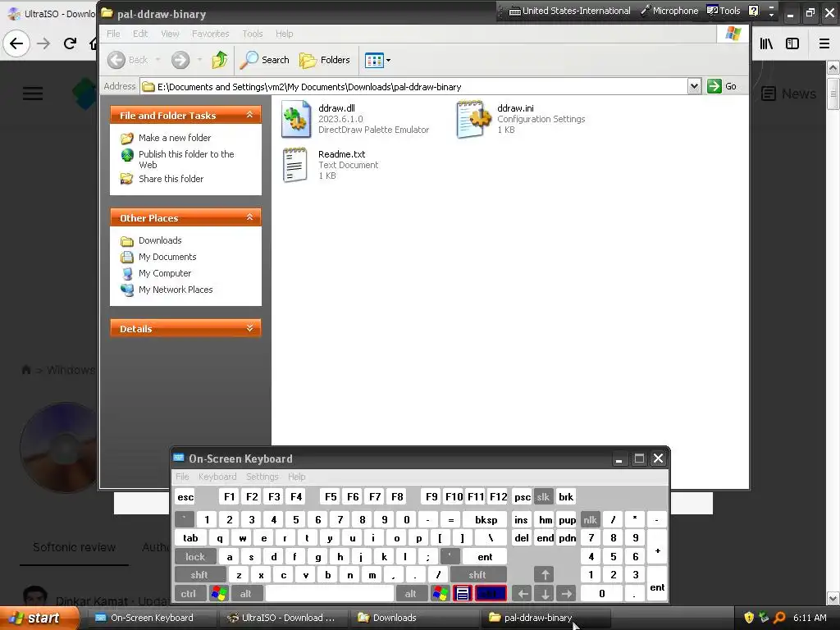Open the ddraw.ini configuration file icon
The height and width of the screenshot is (630, 840).
point(473,119)
